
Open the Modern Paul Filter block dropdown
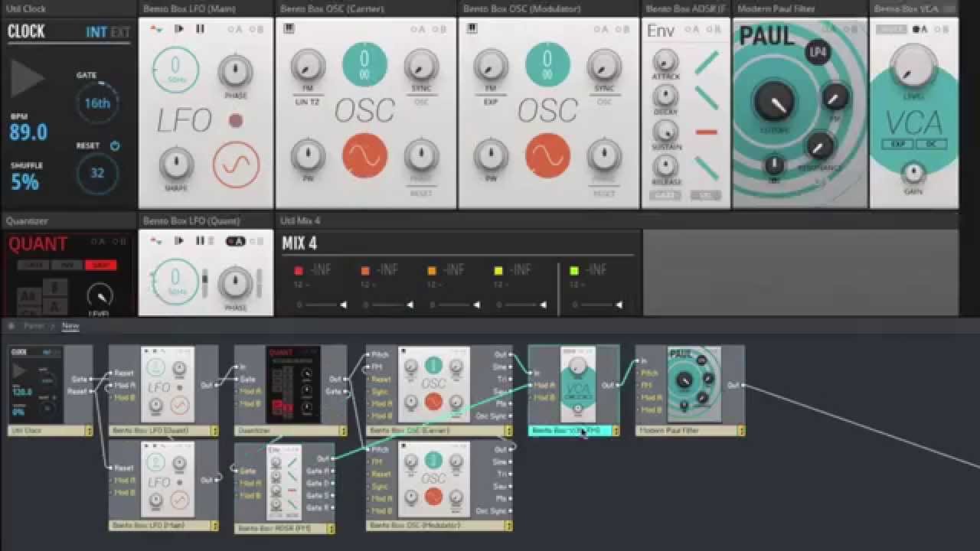click(x=740, y=431)
